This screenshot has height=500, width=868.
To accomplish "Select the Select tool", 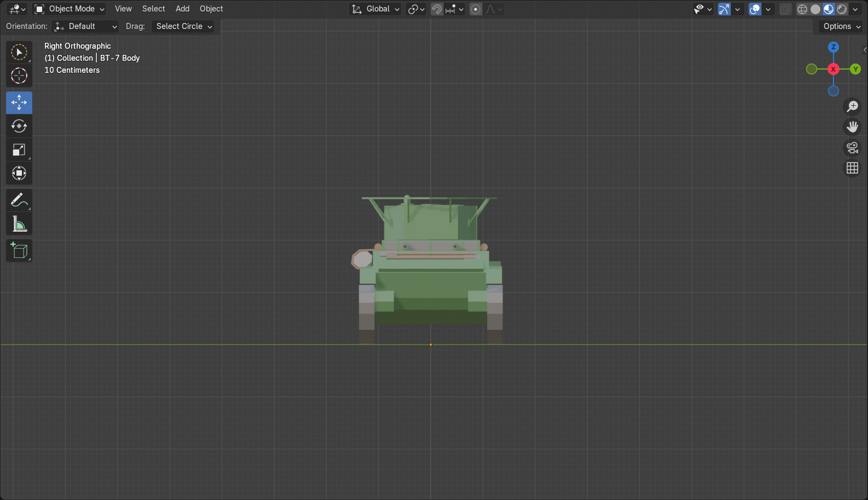I will (x=19, y=53).
